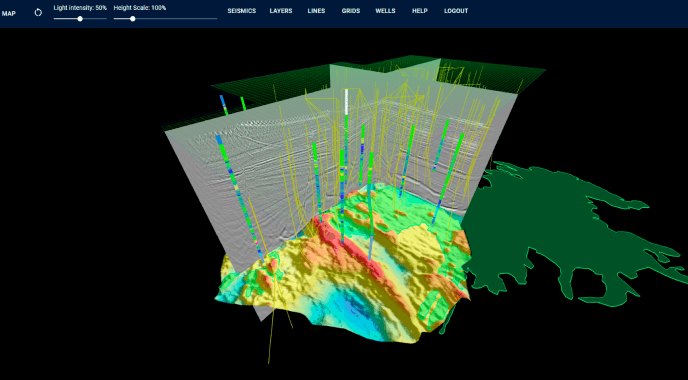Open the GRIDS menu
This screenshot has width=688, height=380.
351,11
